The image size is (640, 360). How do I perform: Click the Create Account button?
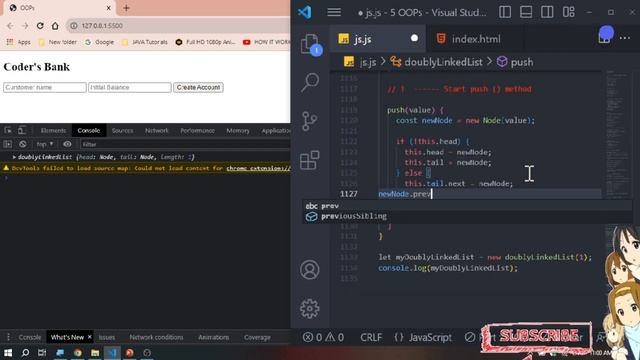click(198, 87)
